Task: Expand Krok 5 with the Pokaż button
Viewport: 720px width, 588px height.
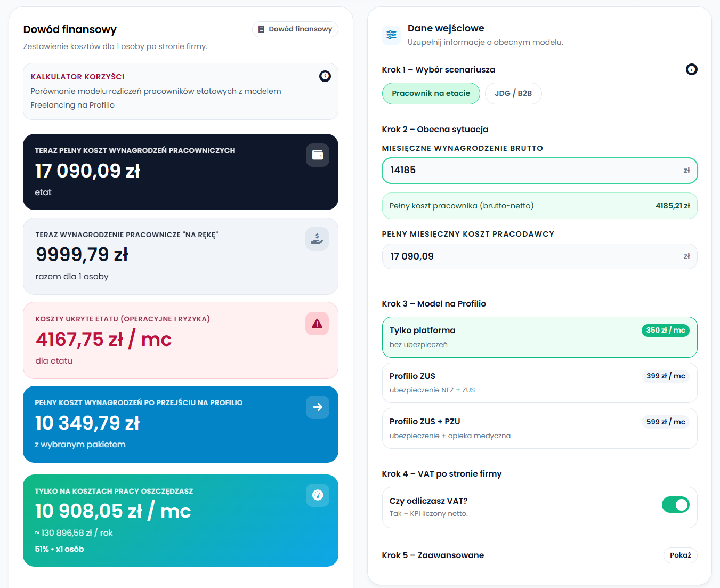Action: tap(680, 555)
